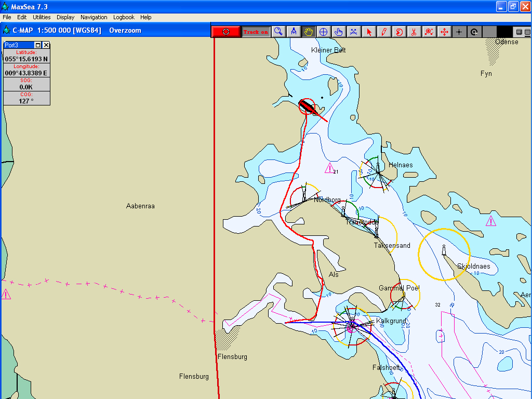Click the black plus sign toolbar icon

(459, 32)
